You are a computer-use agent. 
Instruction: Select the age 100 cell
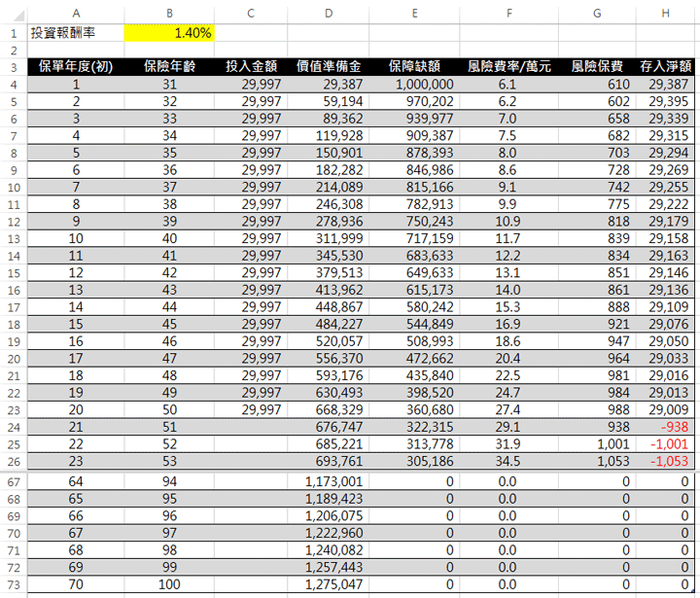(x=169, y=584)
